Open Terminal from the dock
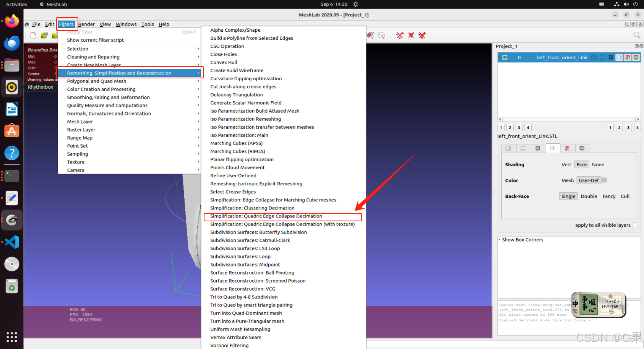The height and width of the screenshot is (349, 644). (x=12, y=176)
